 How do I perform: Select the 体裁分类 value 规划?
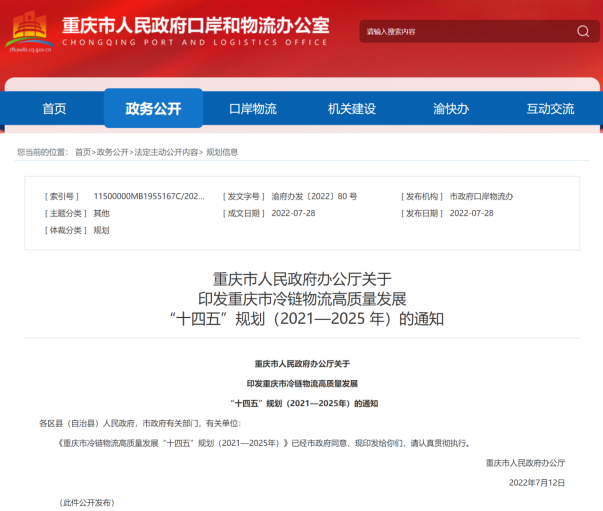(102, 230)
